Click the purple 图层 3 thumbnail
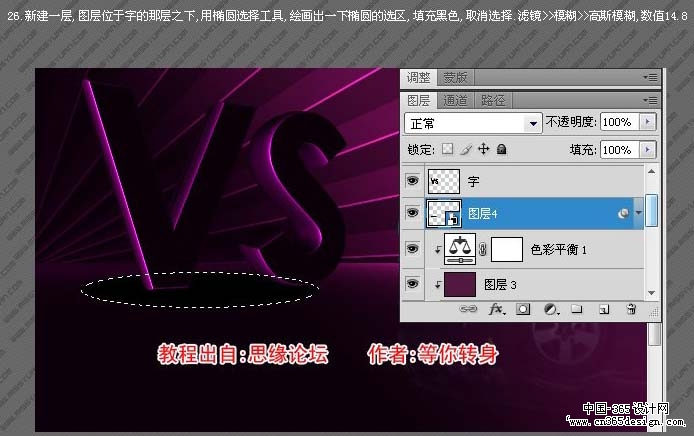Viewport: 694px width, 436px height. pos(460,285)
